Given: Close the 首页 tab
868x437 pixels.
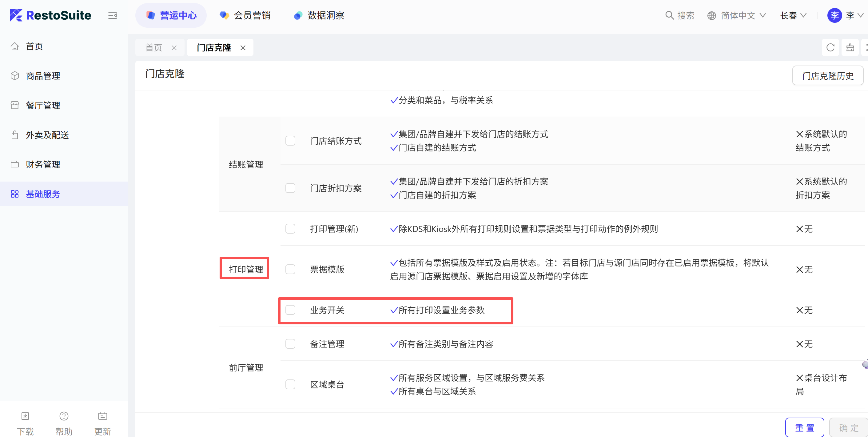Looking at the screenshot, I should tap(174, 48).
